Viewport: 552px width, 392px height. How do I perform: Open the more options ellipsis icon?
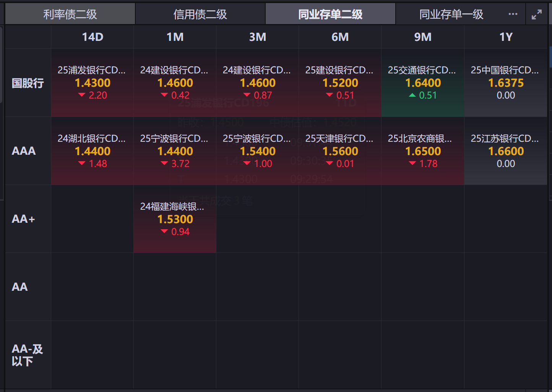click(x=513, y=14)
